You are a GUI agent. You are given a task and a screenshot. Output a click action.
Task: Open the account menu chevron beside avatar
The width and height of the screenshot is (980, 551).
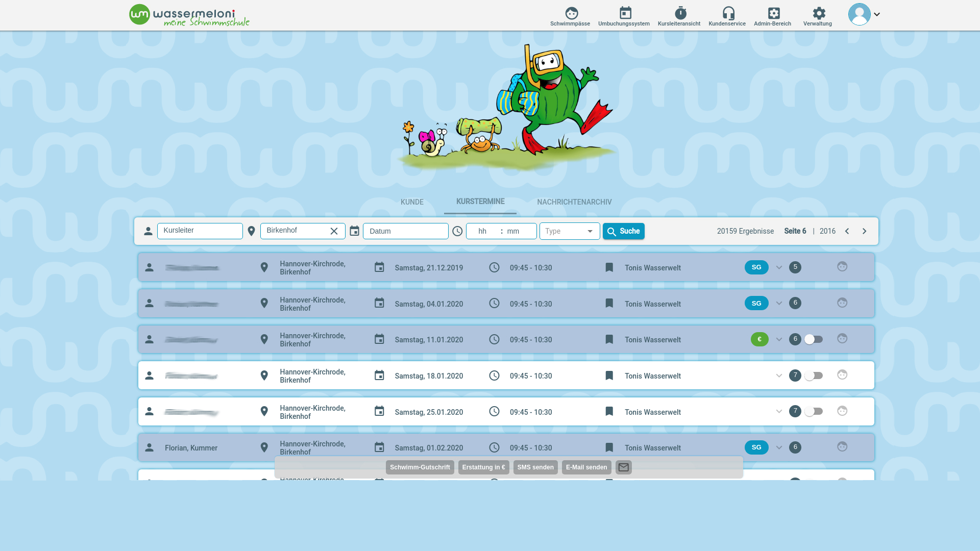(877, 14)
